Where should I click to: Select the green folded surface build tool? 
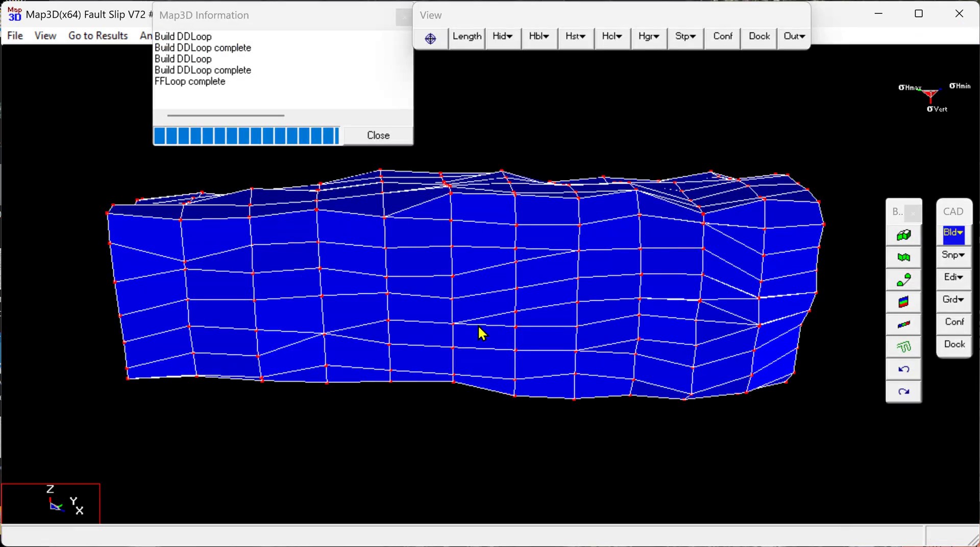click(903, 258)
